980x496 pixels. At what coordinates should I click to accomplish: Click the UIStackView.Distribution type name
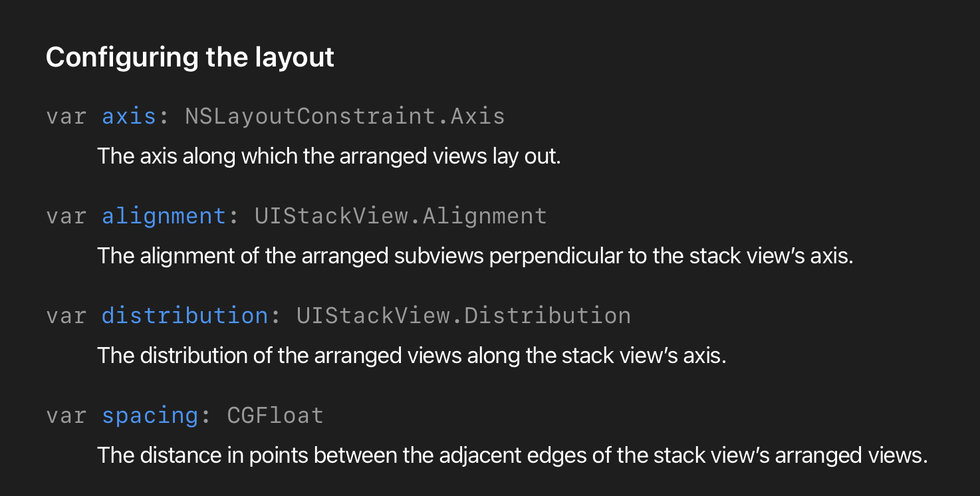(463, 315)
